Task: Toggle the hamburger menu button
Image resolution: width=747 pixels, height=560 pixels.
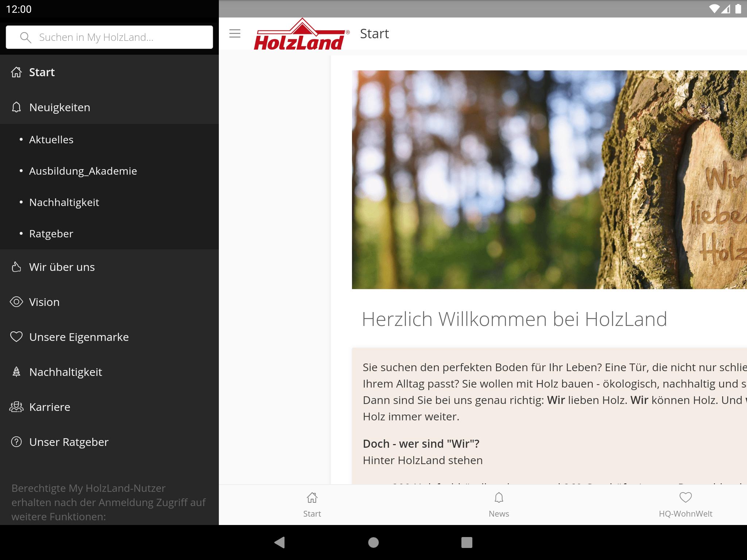Action: coord(235,34)
